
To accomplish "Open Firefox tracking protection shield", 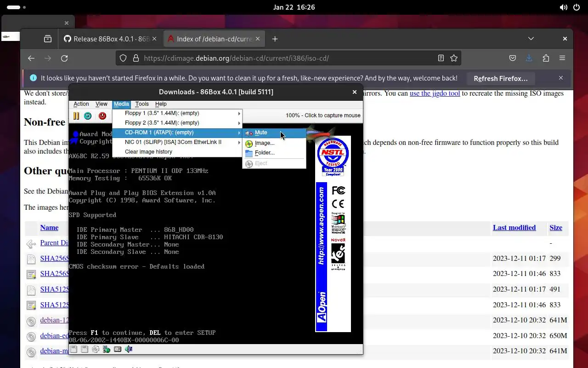I will click(x=123, y=58).
